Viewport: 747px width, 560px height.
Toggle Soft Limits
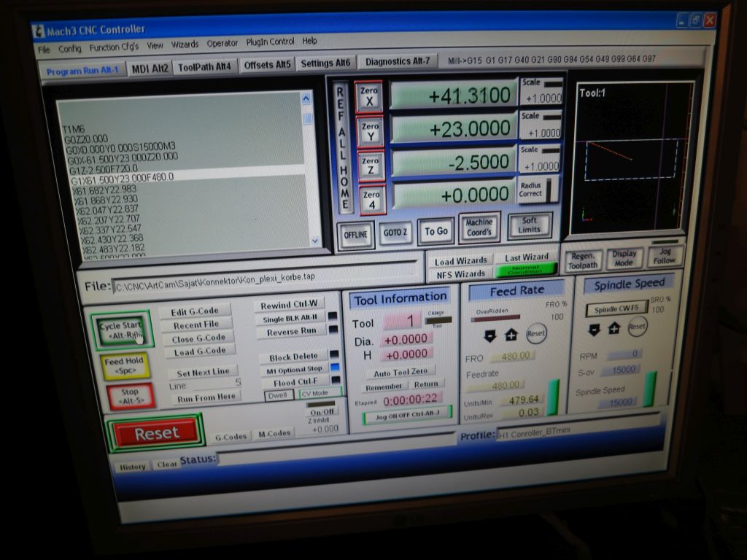click(530, 225)
